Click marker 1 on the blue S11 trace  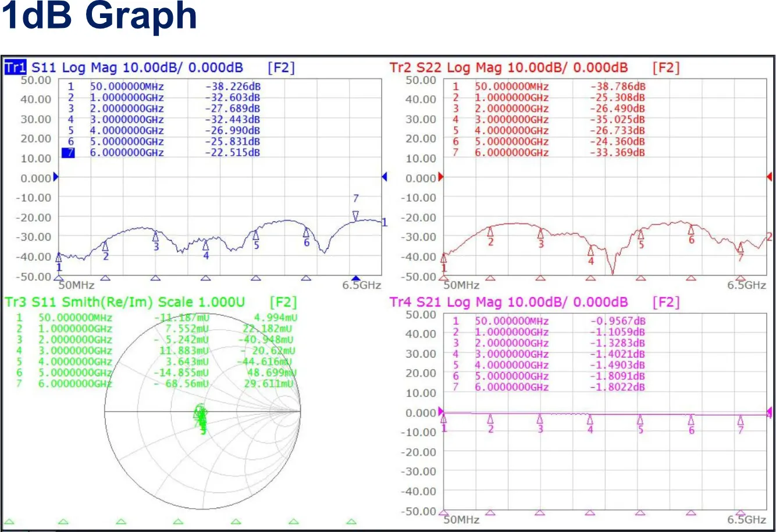click(58, 258)
